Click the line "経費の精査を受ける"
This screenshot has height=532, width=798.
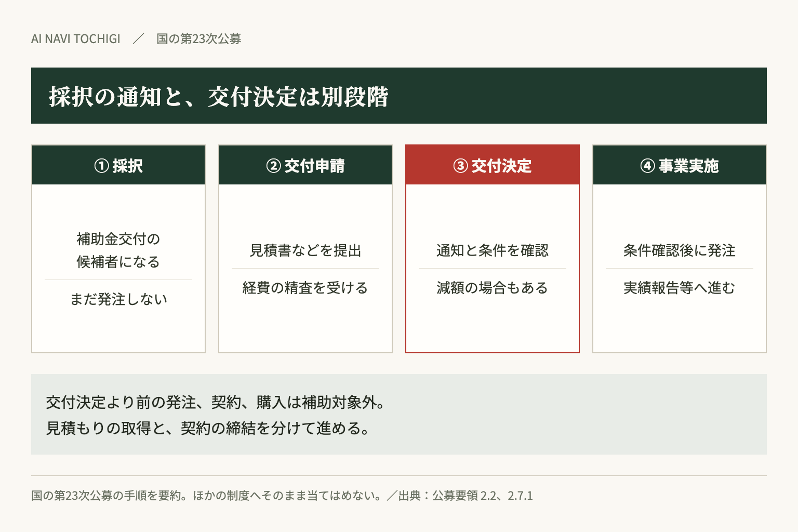tap(305, 288)
